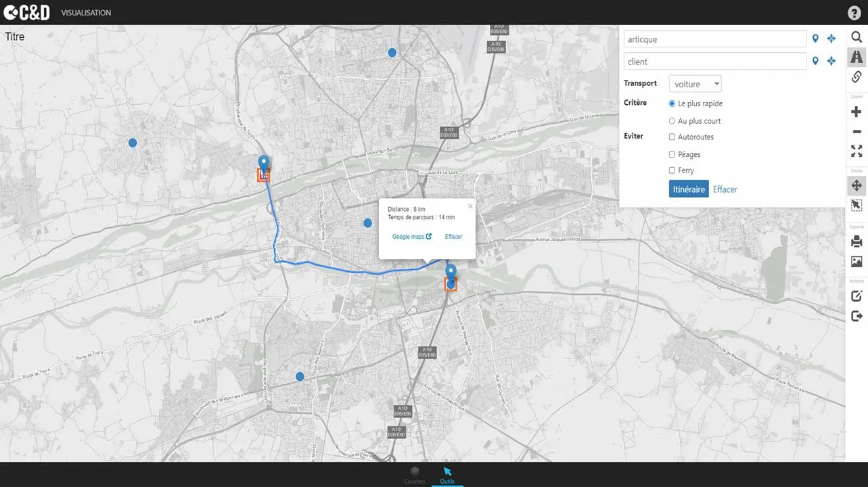Calculate route with Itinéraire button
Viewport: 868px width, 487px height.
(689, 189)
